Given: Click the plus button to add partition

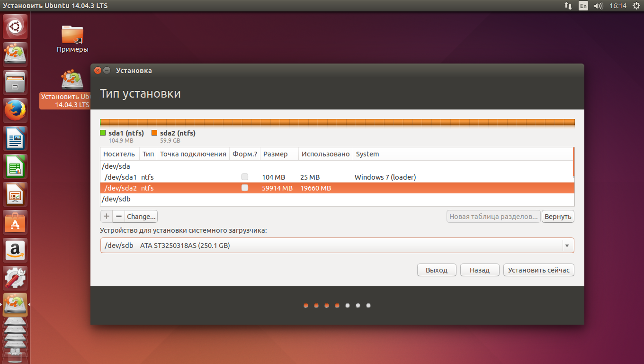Looking at the screenshot, I should [x=107, y=217].
